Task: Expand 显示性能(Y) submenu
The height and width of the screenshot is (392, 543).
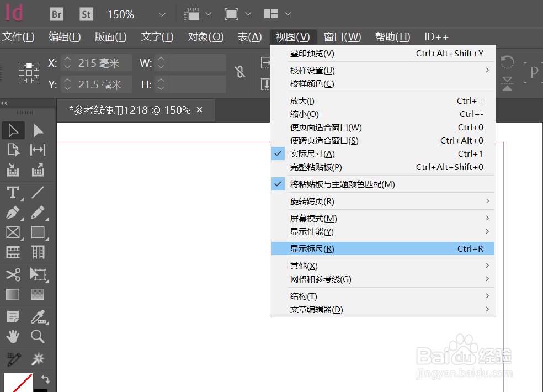Action: coord(382,231)
